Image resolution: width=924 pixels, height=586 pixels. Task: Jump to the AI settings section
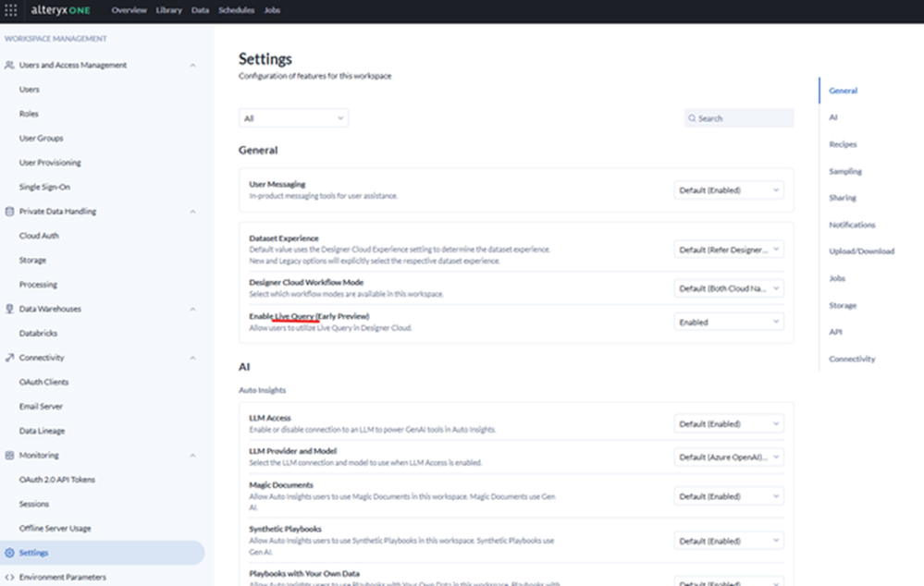(833, 117)
